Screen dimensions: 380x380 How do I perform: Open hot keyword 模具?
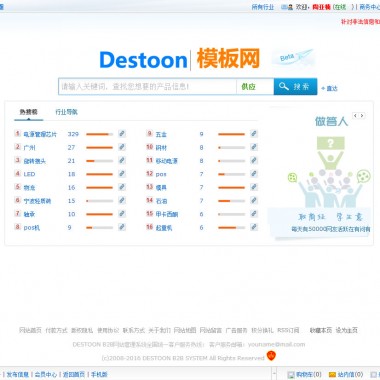pyautogui.click(x=161, y=188)
